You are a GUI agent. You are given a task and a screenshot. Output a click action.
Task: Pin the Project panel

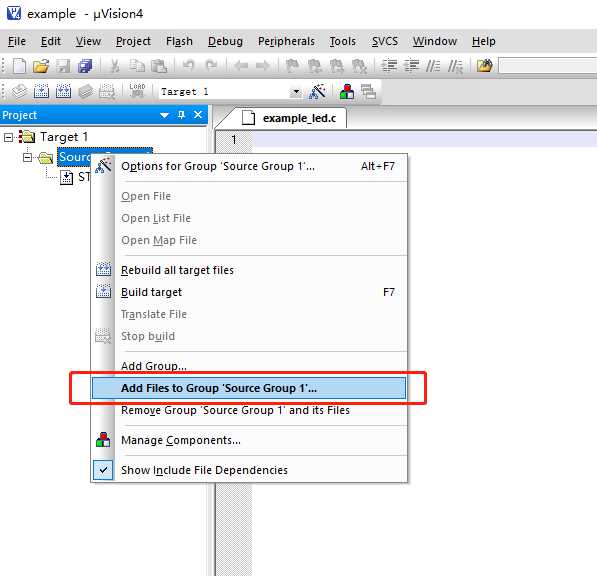pos(181,115)
